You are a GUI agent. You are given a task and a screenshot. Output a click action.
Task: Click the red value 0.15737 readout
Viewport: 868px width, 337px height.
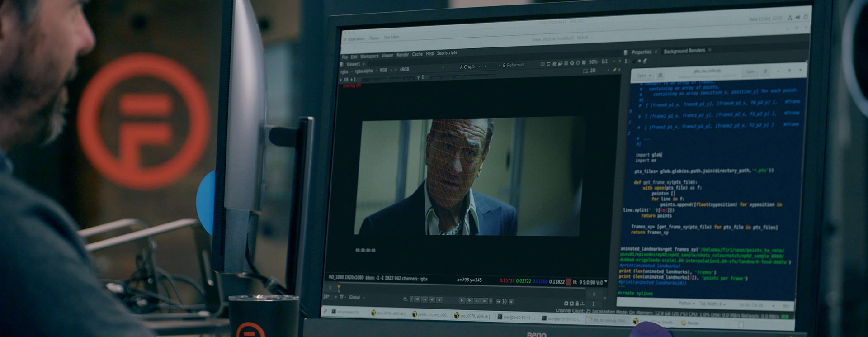507,281
